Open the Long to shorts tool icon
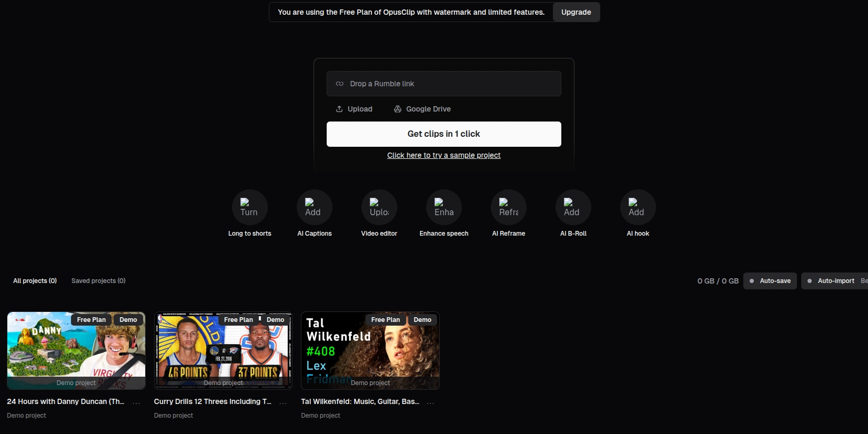The height and width of the screenshot is (434, 868). pyautogui.click(x=249, y=207)
